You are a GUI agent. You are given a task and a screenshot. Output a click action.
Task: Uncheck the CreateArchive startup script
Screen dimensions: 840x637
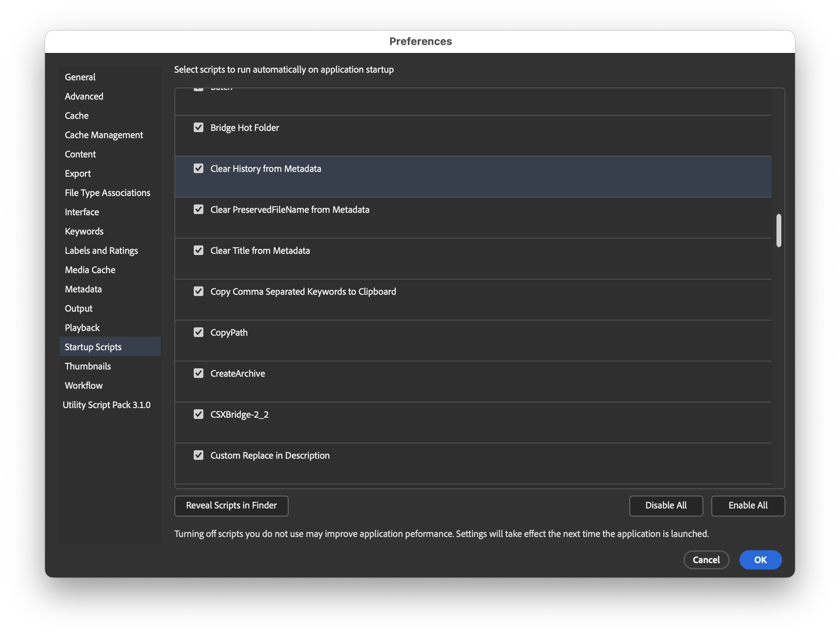point(199,373)
